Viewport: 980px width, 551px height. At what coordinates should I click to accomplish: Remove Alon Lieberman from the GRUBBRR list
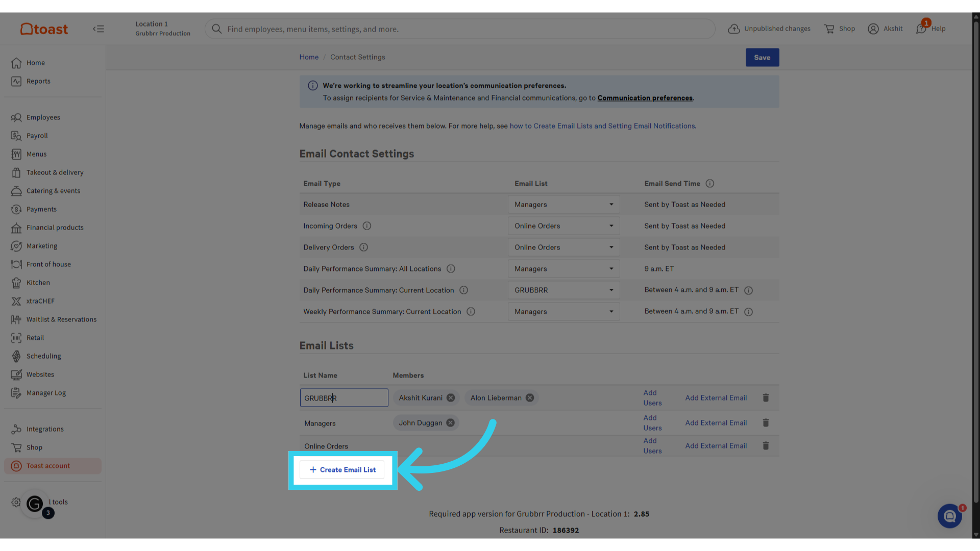[530, 398]
